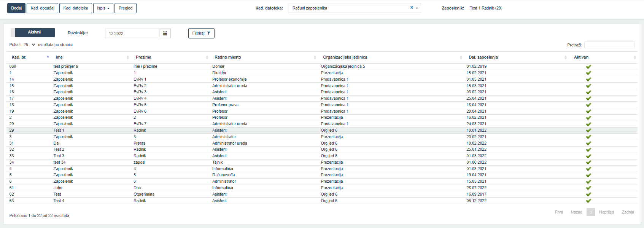Click the checkmark in row EvRv 7
644x228 pixels.
pyautogui.click(x=588, y=124)
